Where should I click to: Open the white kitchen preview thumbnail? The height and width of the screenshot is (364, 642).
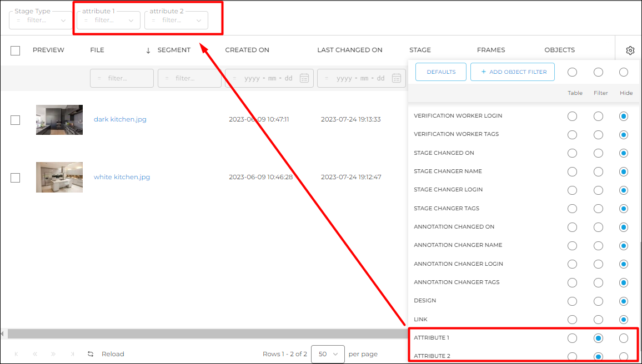coord(59,178)
